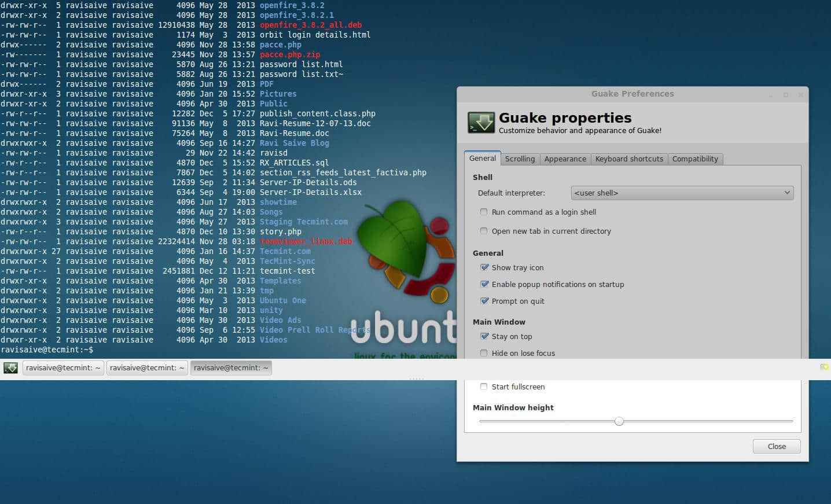Click the terminal prompt line ravisaive@tecmint:~$
The image size is (831, 504).
pos(47,350)
